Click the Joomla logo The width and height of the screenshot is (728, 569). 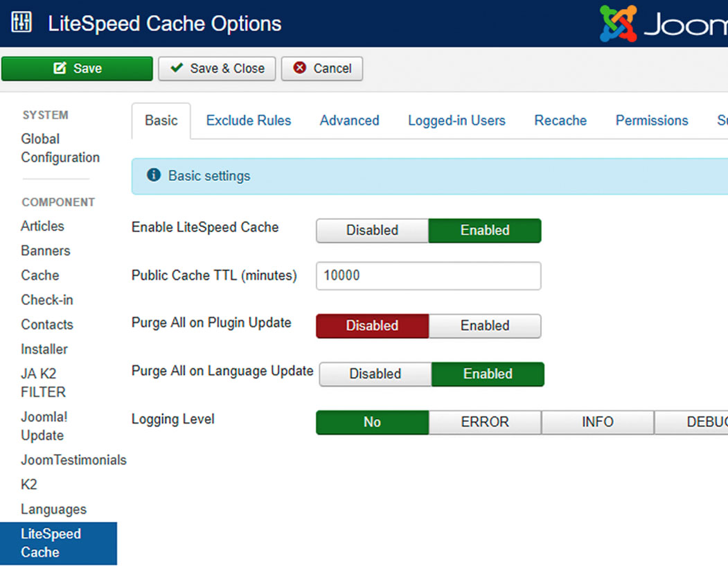pyautogui.click(x=664, y=24)
